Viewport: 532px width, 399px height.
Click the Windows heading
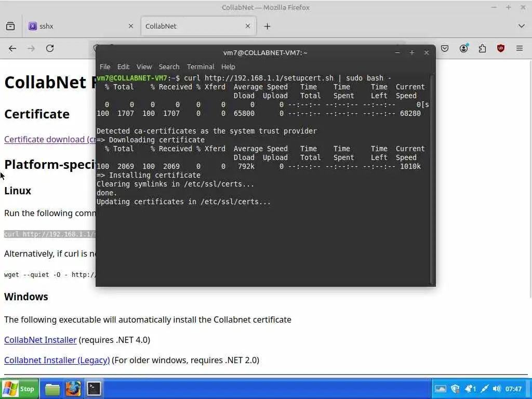click(26, 297)
